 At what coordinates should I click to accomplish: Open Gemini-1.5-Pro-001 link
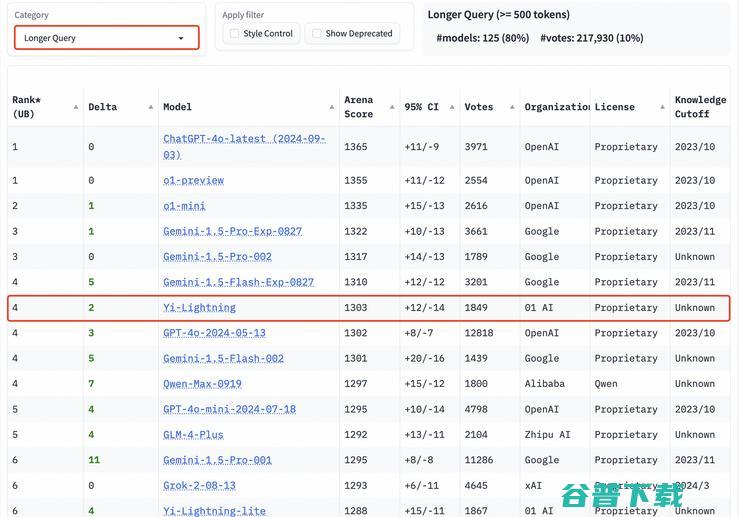pyautogui.click(x=217, y=460)
